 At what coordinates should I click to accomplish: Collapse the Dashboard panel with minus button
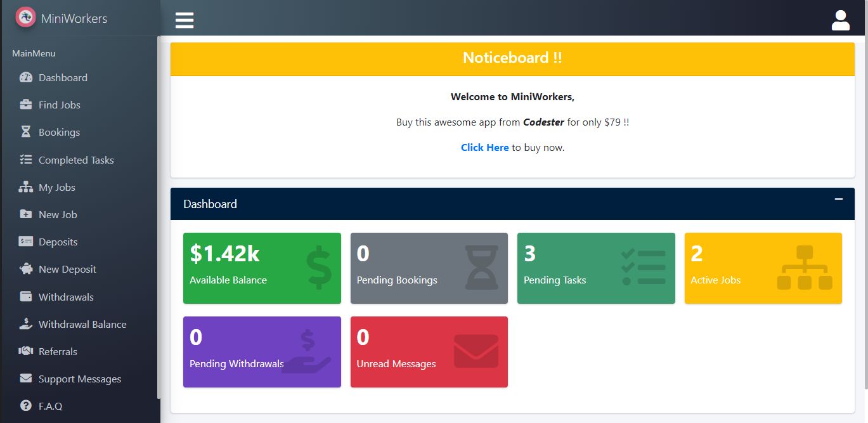838,199
